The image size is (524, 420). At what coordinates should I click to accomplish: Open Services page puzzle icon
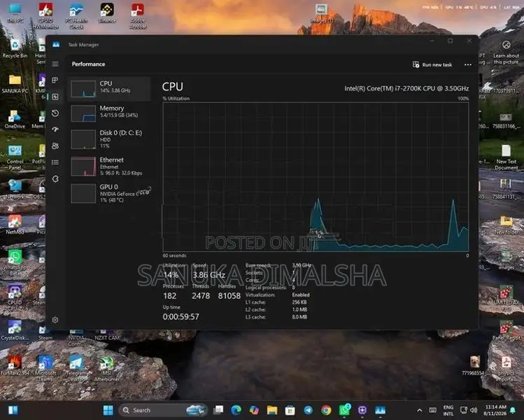coord(55,179)
